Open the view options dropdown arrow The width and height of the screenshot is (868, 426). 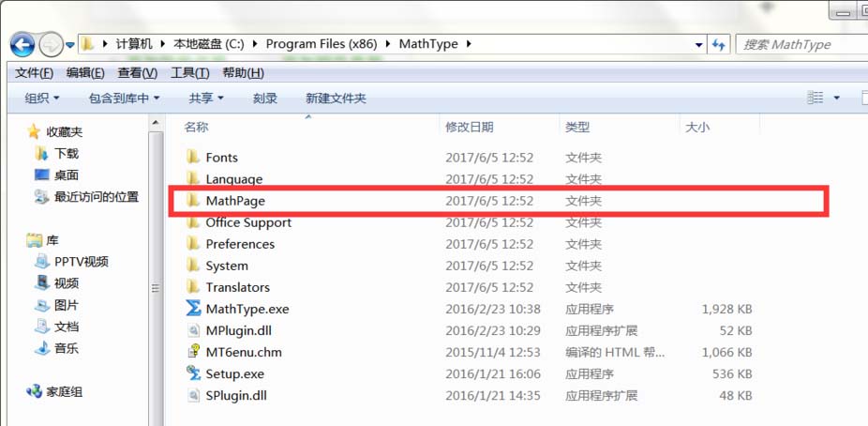[x=836, y=98]
